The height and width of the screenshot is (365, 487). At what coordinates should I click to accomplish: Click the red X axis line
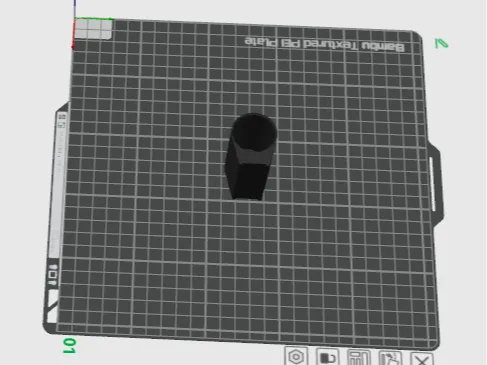pyautogui.click(x=73, y=33)
